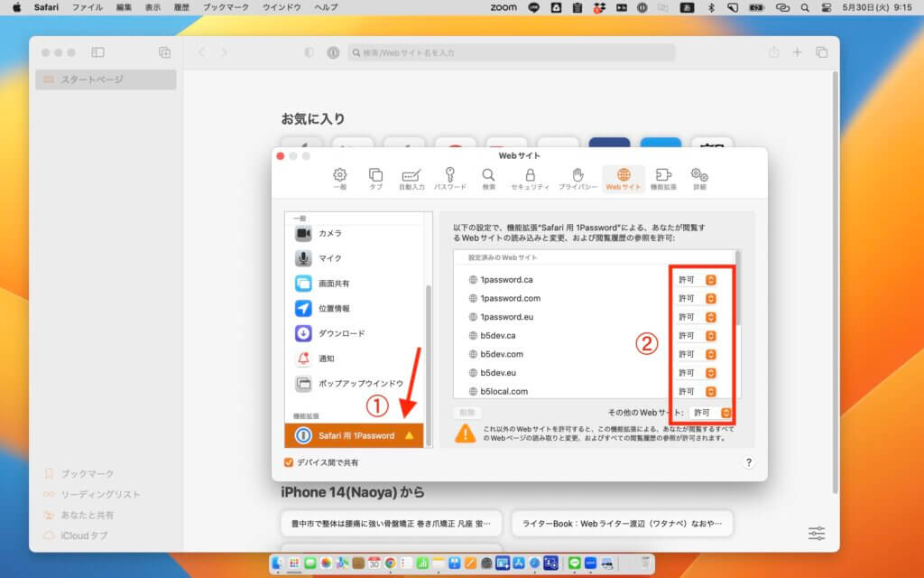Click the 検索 magnifier icon in preferences toolbar

pos(488,175)
